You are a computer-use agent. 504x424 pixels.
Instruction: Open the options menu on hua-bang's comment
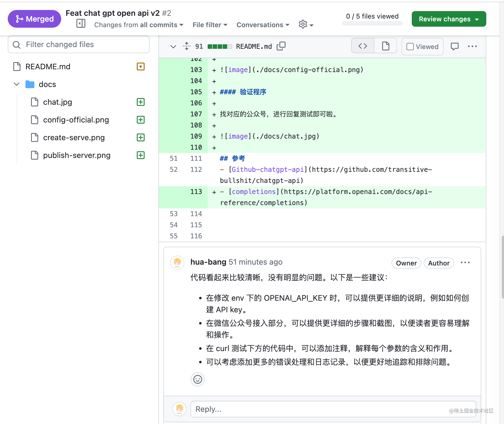coord(465,262)
